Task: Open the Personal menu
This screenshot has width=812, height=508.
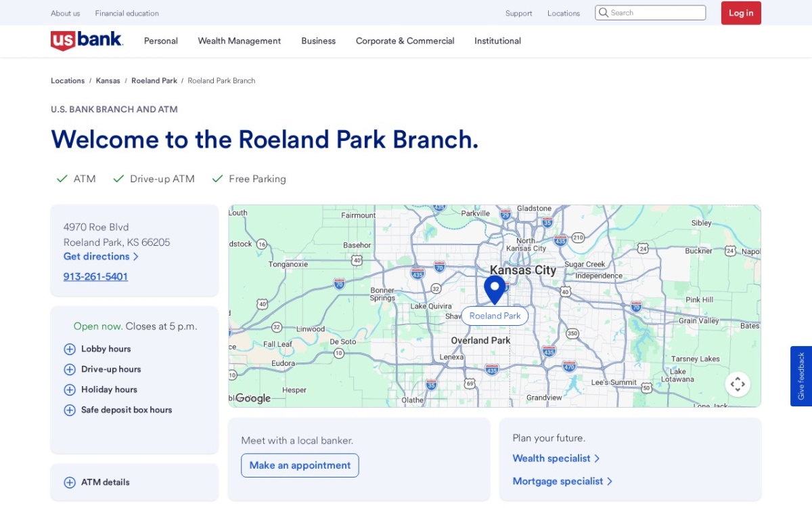Action: [x=161, y=41]
